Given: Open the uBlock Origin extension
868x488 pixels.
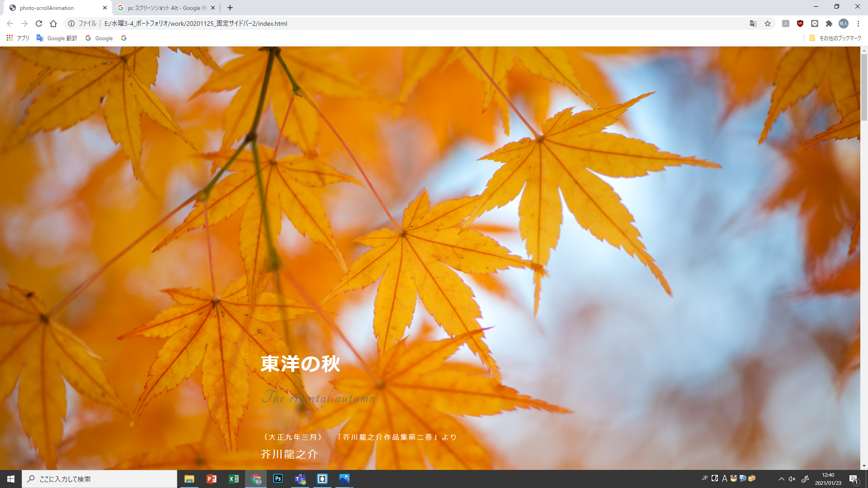Looking at the screenshot, I should (x=800, y=23).
